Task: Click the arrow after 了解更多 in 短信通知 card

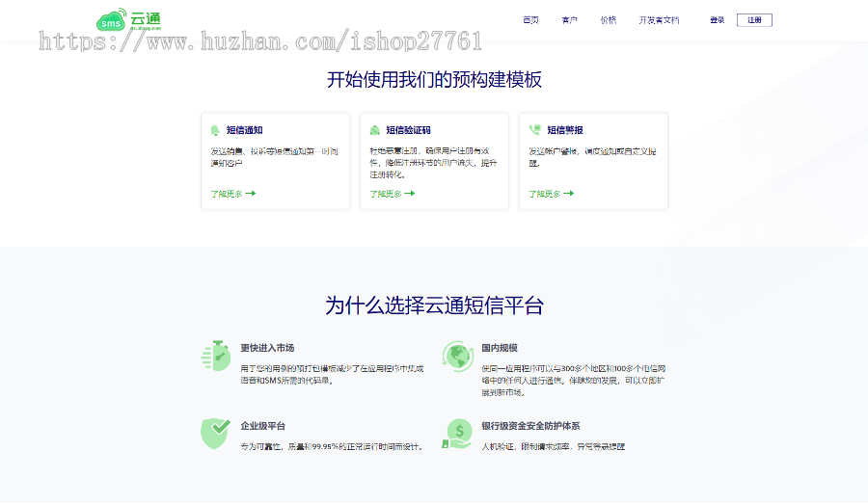Action: [251, 194]
